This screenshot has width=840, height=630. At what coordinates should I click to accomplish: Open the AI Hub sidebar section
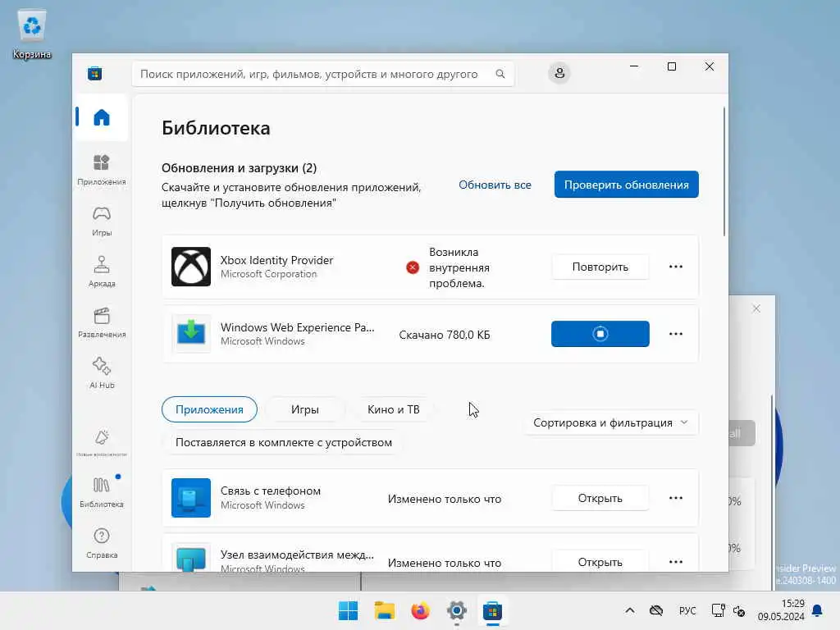[101, 373]
